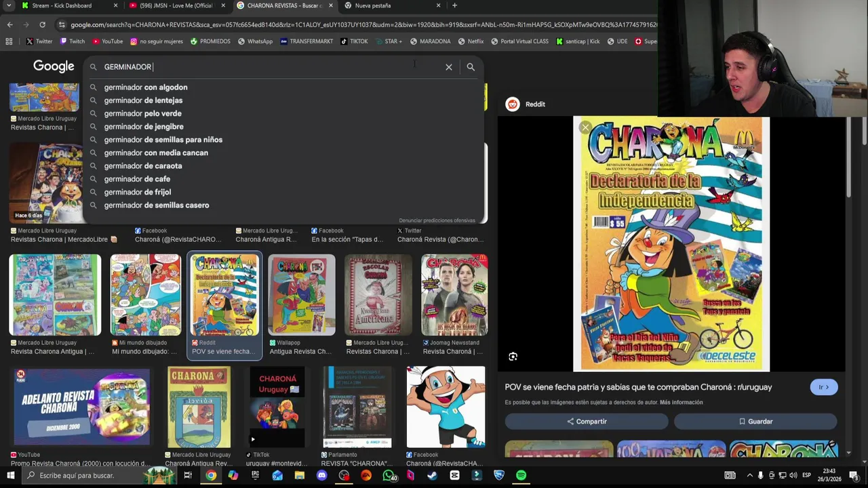
Task: Open Spotify from the taskbar
Action: click(521, 475)
